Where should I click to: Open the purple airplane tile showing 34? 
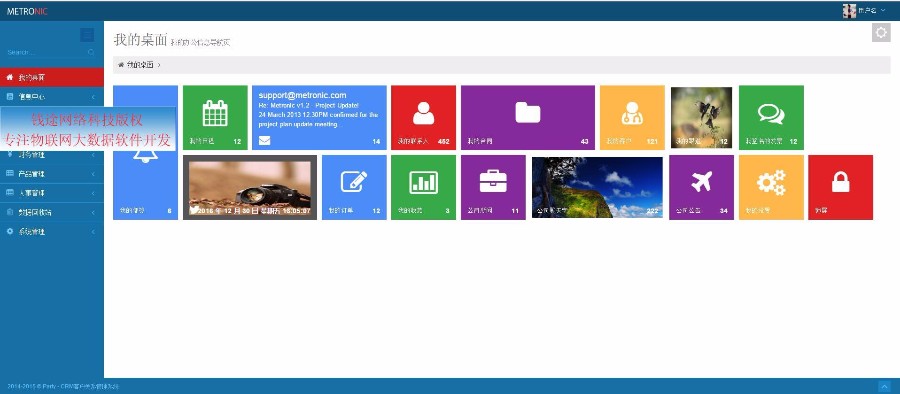coord(701,187)
